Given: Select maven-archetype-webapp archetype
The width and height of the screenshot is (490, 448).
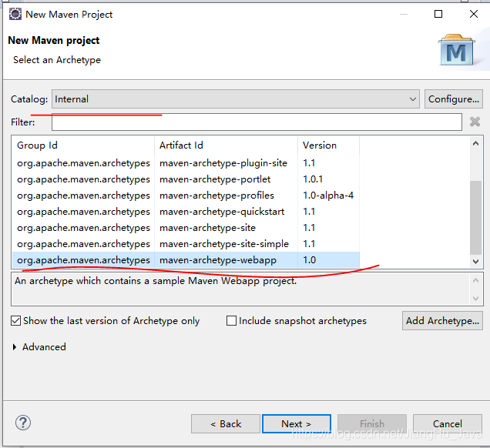Looking at the screenshot, I should coord(186,260).
